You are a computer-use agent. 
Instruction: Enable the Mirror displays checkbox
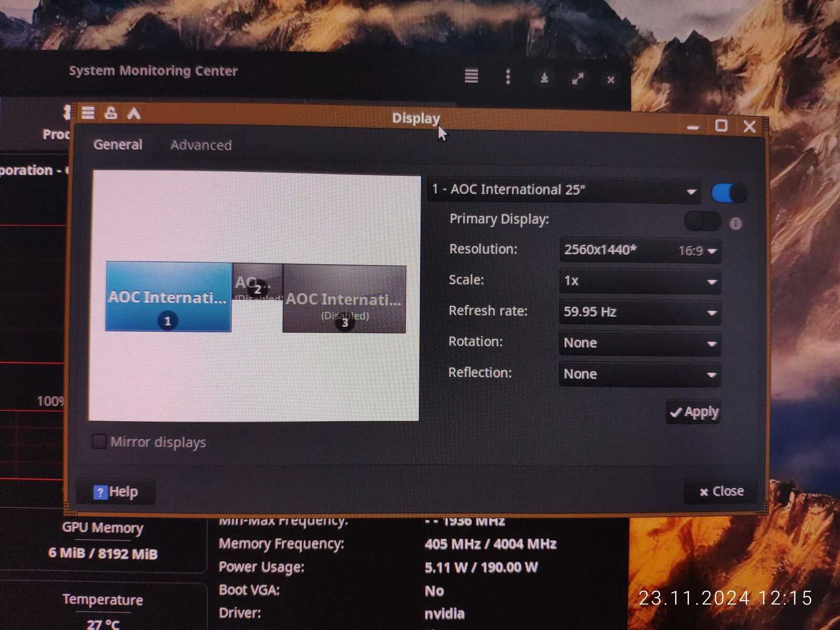tap(99, 441)
